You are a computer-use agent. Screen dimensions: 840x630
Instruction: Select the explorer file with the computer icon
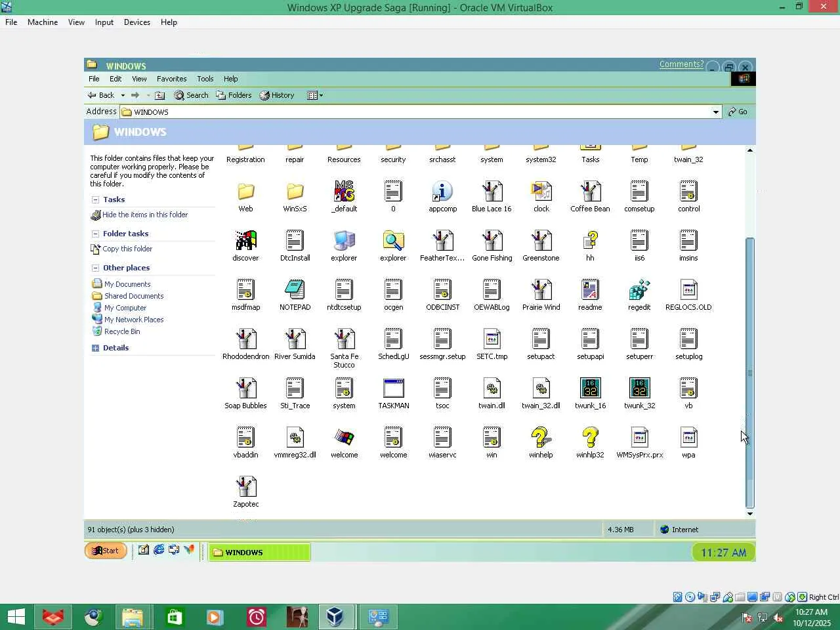[344, 240]
